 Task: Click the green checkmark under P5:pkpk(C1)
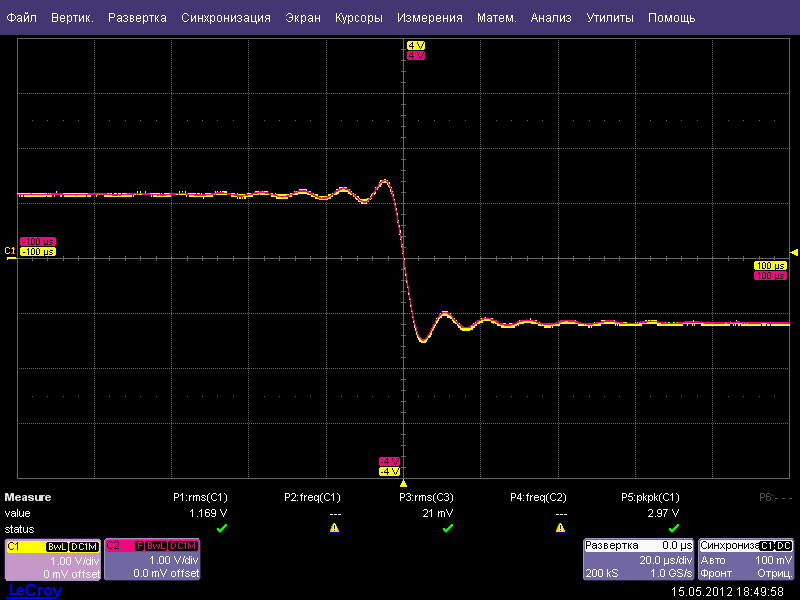(x=674, y=528)
